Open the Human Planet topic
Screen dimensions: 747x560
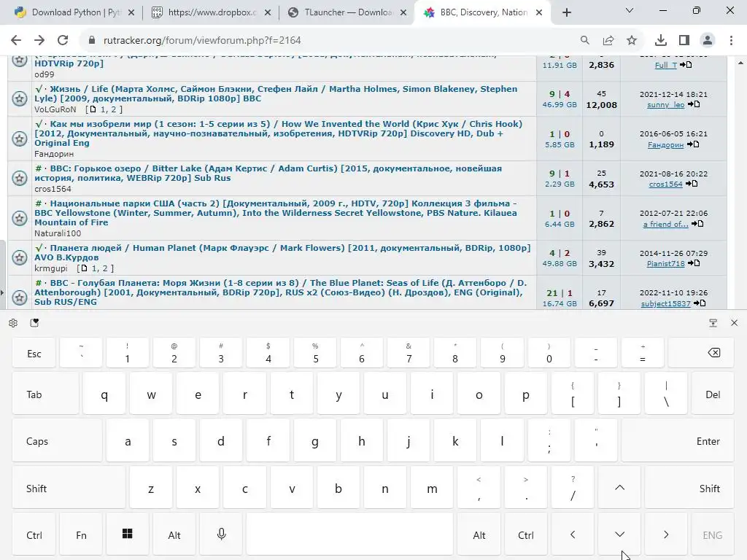282,252
